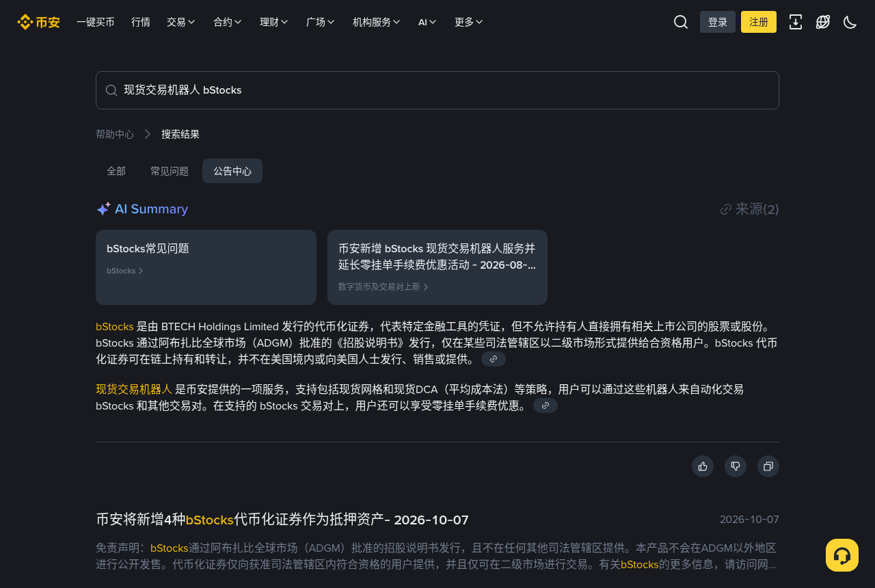Select the 公告中心 tab
The height and width of the screenshot is (588, 875).
[x=232, y=171]
